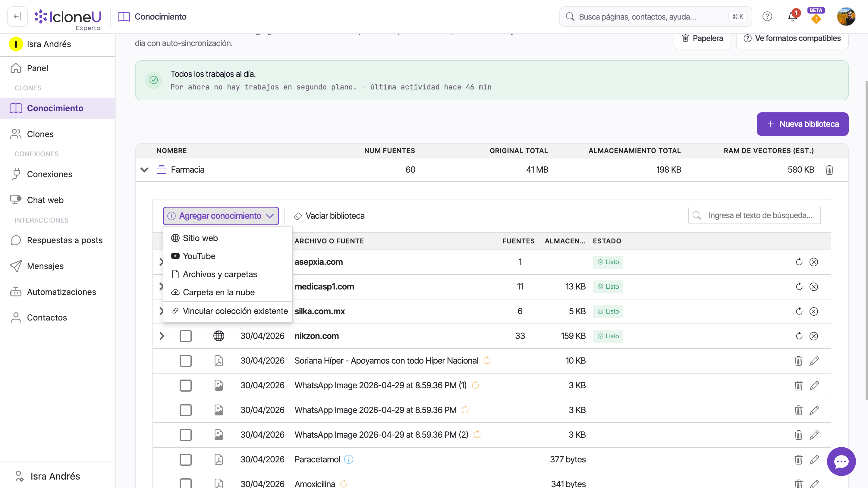
Task: Click the Nueva biblioteca button
Action: 802,124
